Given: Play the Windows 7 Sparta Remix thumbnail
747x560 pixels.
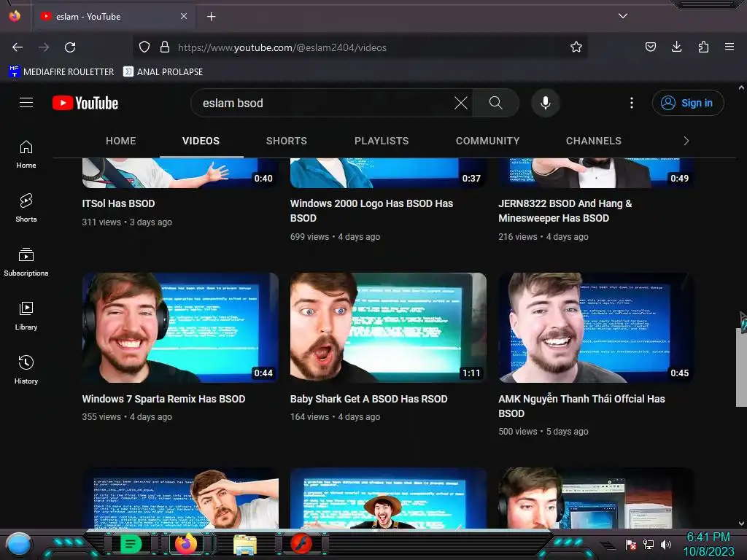Looking at the screenshot, I should click(x=181, y=327).
